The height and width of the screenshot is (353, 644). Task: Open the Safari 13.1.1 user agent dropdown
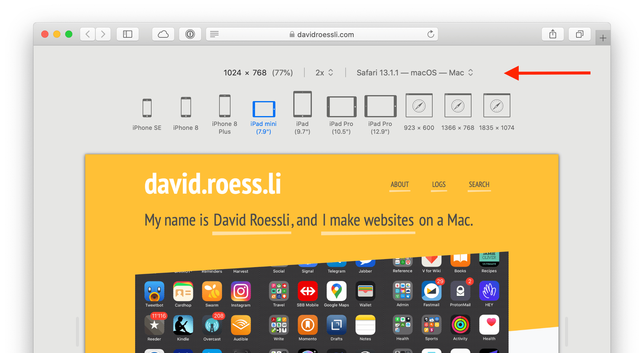(x=415, y=73)
